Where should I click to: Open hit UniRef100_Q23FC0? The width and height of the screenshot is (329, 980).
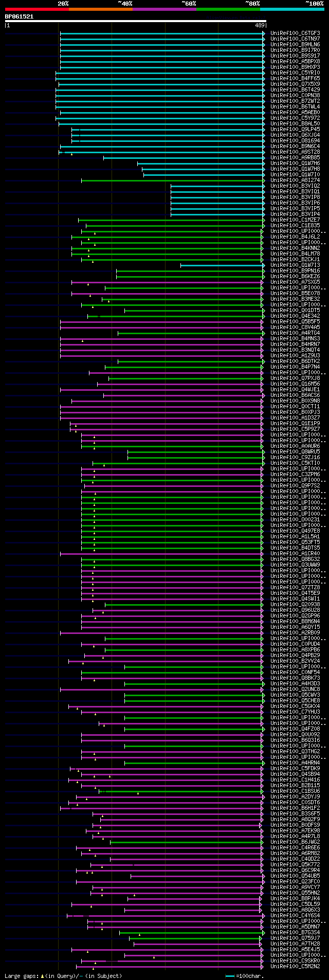pos(295,881)
